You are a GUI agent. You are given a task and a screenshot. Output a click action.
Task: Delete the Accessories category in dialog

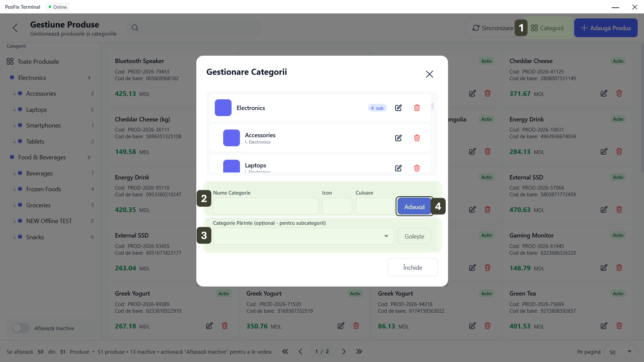tap(417, 138)
